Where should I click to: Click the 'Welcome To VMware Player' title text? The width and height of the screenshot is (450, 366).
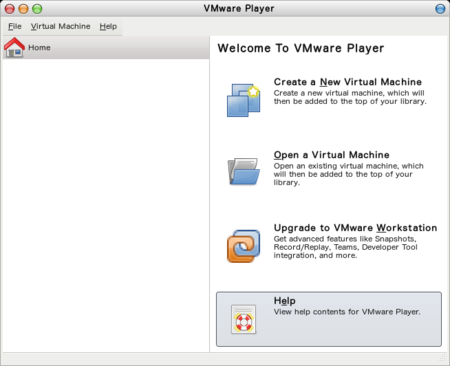tap(301, 48)
